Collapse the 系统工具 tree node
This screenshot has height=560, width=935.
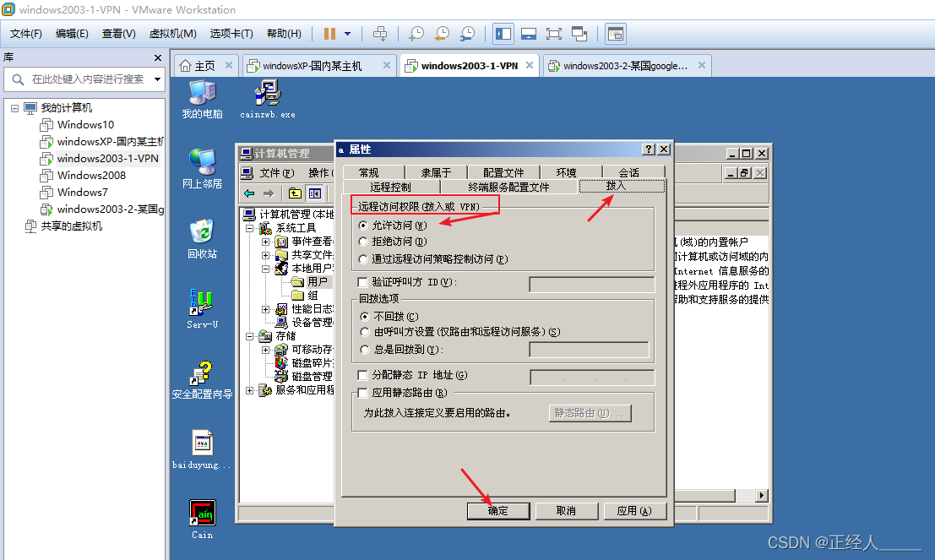[x=250, y=228]
